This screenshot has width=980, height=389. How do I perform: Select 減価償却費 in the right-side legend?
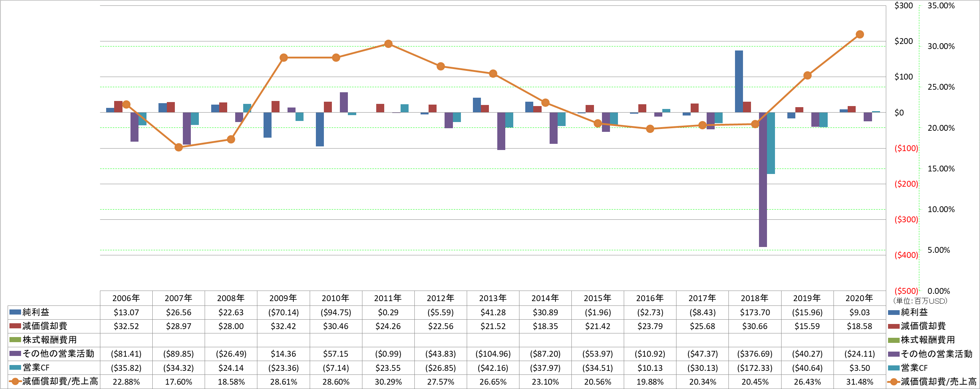(923, 326)
